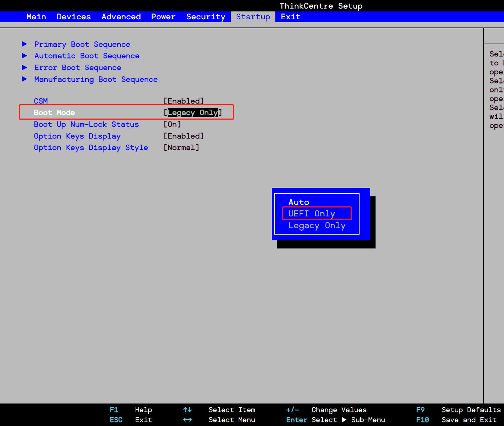Image resolution: width=504 pixels, height=426 pixels.
Task: Click the triangle next to Error Boot Sequence
Action: (24, 67)
